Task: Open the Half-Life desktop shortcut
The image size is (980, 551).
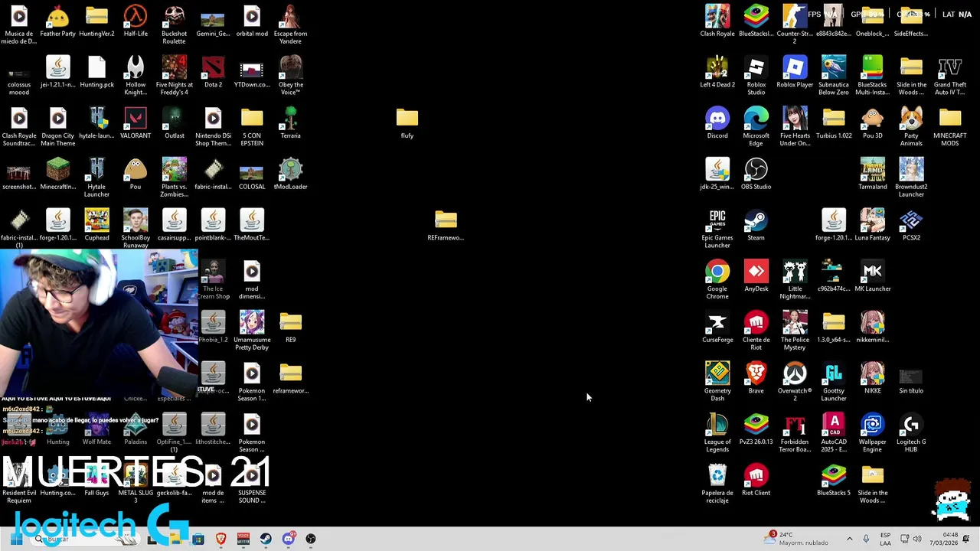Action: point(136,21)
